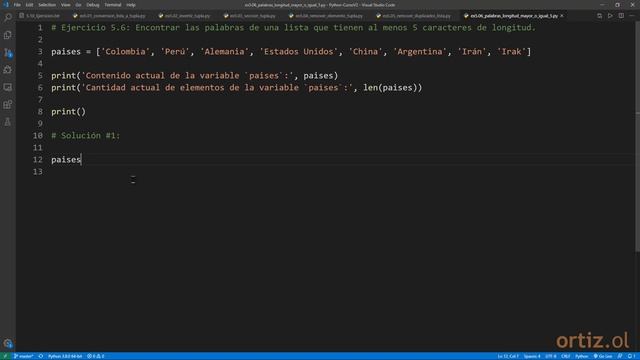Screen dimensions: 640x360
Task: Open changes icon in editor toolbar
Action: click(x=599, y=16)
